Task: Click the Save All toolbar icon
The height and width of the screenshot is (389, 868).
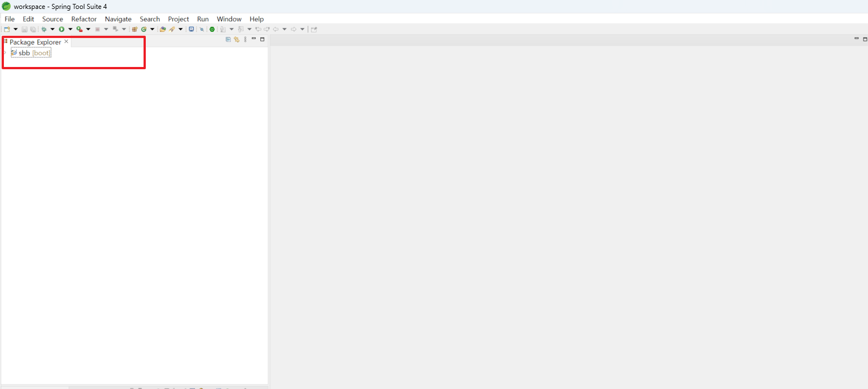Action: pyautogui.click(x=33, y=29)
